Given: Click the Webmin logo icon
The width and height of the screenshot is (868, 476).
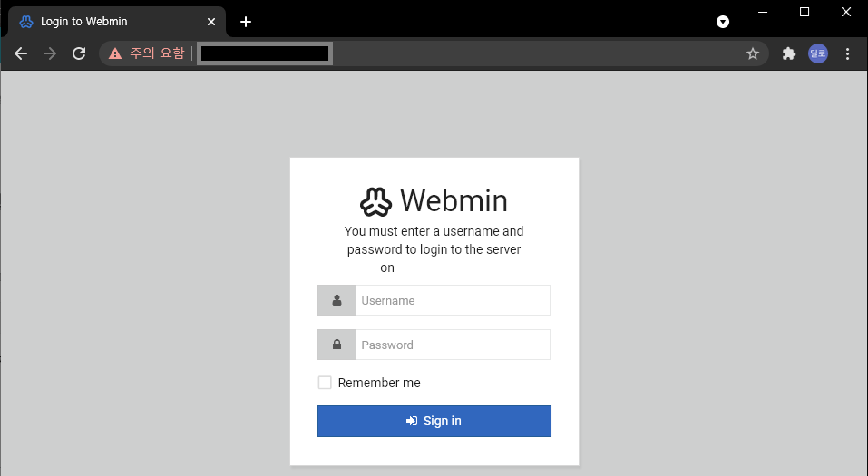Looking at the screenshot, I should pos(375,201).
